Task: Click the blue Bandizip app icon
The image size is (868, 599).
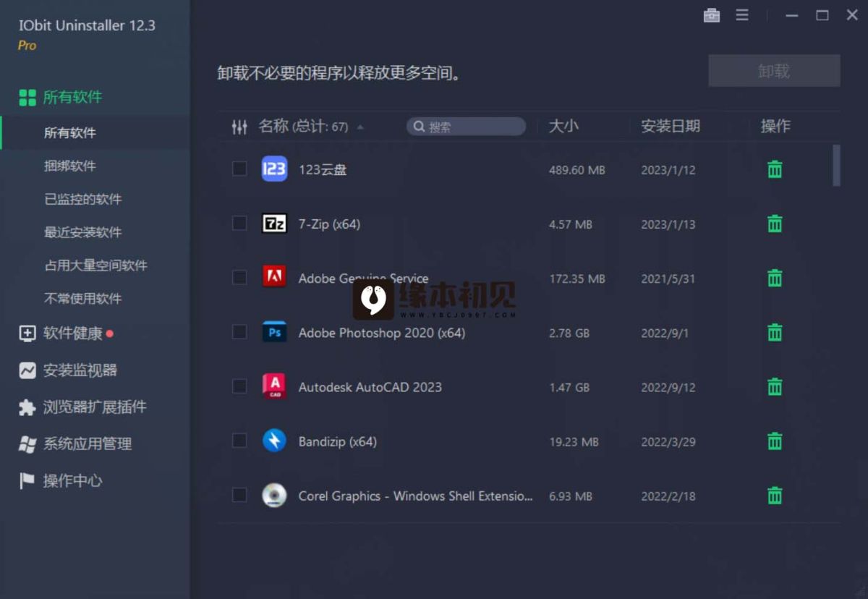Action: [274, 441]
